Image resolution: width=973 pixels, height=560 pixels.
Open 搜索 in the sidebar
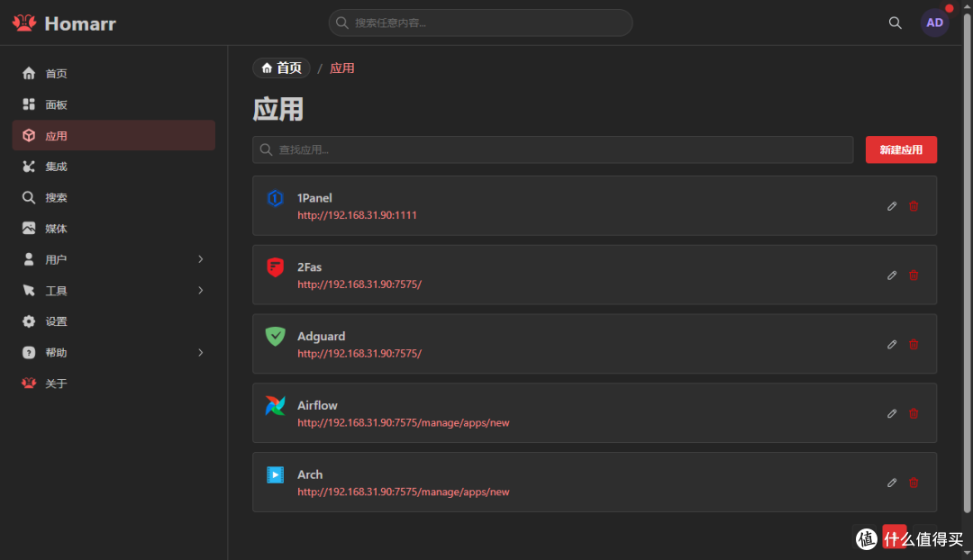[114, 197]
